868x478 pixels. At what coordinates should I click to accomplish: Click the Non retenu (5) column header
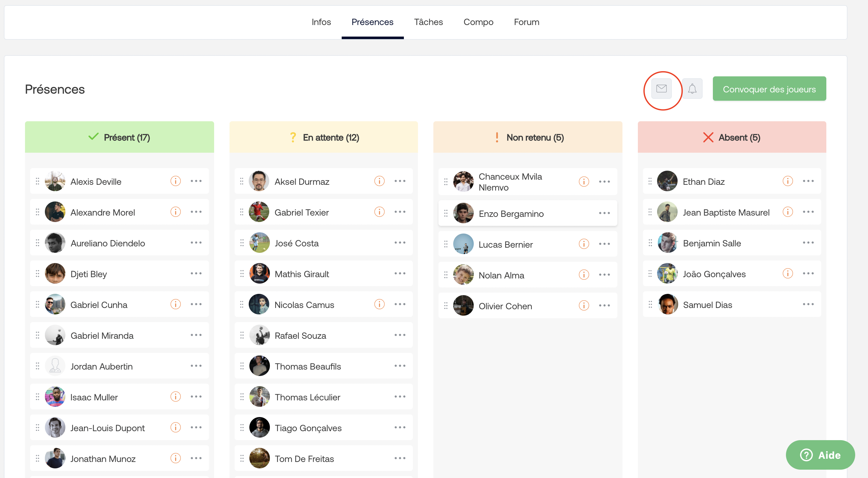[528, 137]
